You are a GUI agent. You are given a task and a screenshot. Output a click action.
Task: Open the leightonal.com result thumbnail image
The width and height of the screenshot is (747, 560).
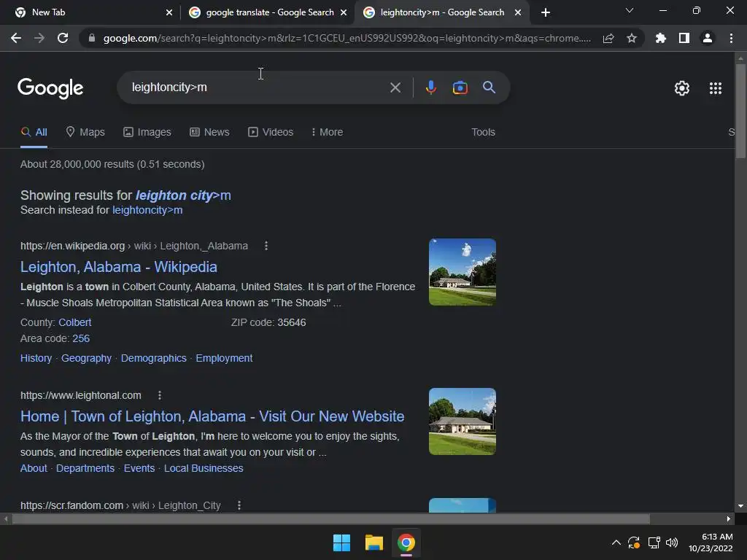tap(462, 421)
